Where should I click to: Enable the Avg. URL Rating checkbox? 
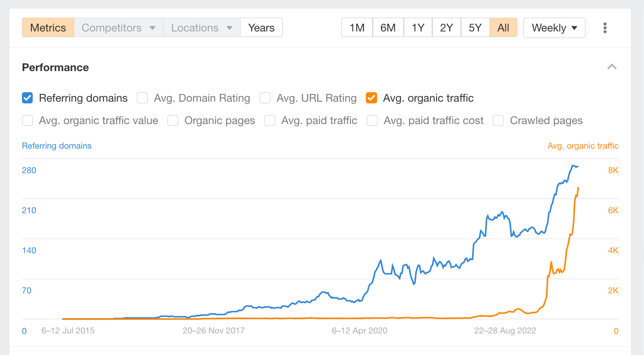click(265, 98)
